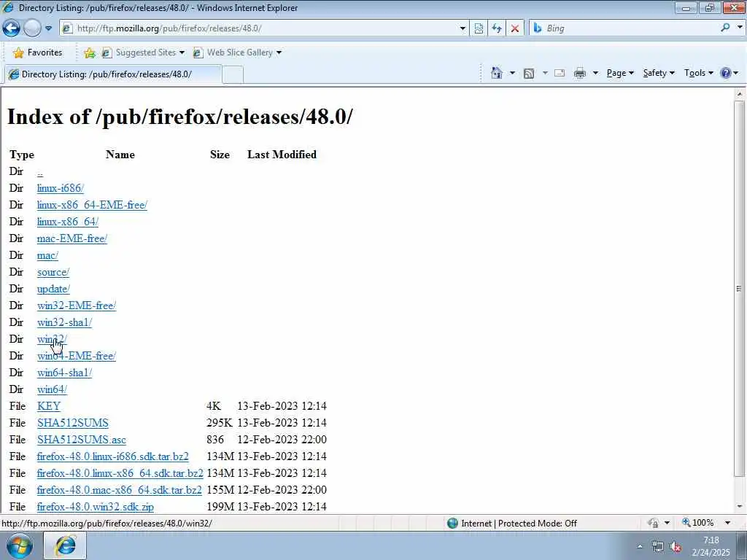Download firefox-48.0.linux-x86_64.sdk.tar.bz2
This screenshot has height=560, width=747.
point(120,473)
